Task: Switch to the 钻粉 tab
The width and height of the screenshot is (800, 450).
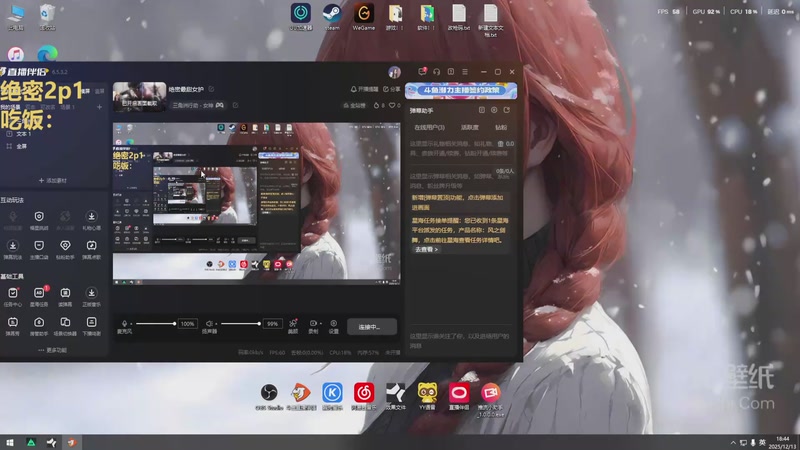Action: (x=501, y=128)
